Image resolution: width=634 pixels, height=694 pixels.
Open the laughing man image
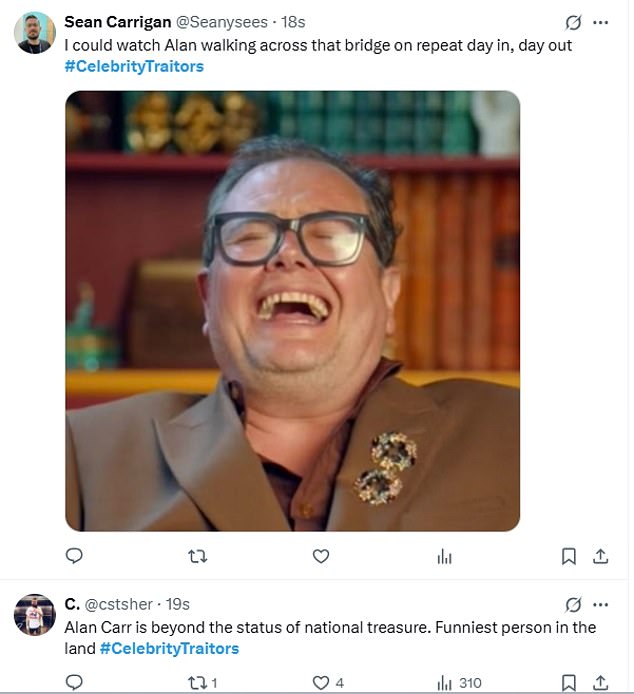292,310
